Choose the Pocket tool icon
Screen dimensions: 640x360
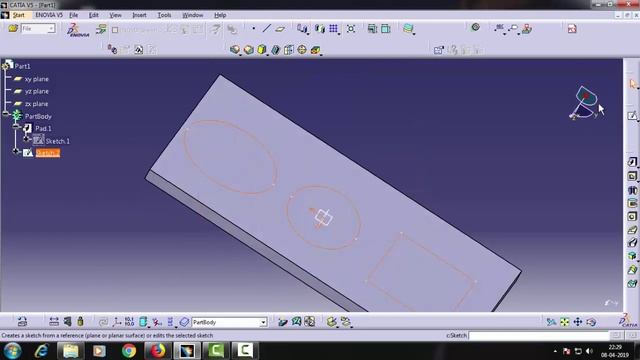coord(632,176)
